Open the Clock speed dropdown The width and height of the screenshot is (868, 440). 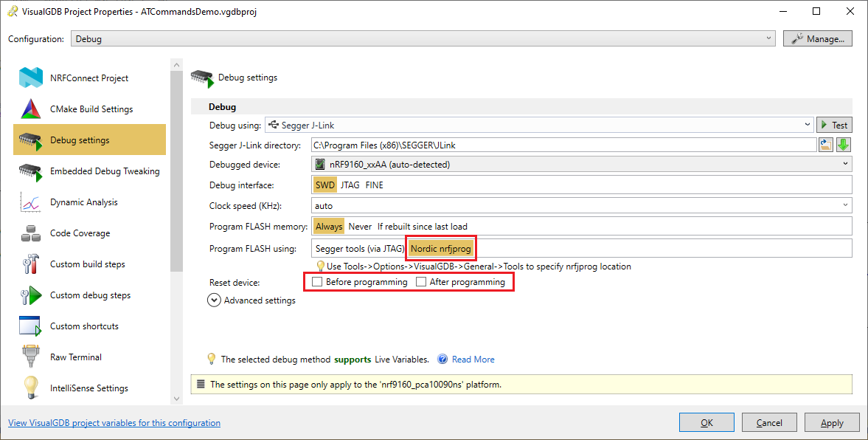[581, 206]
